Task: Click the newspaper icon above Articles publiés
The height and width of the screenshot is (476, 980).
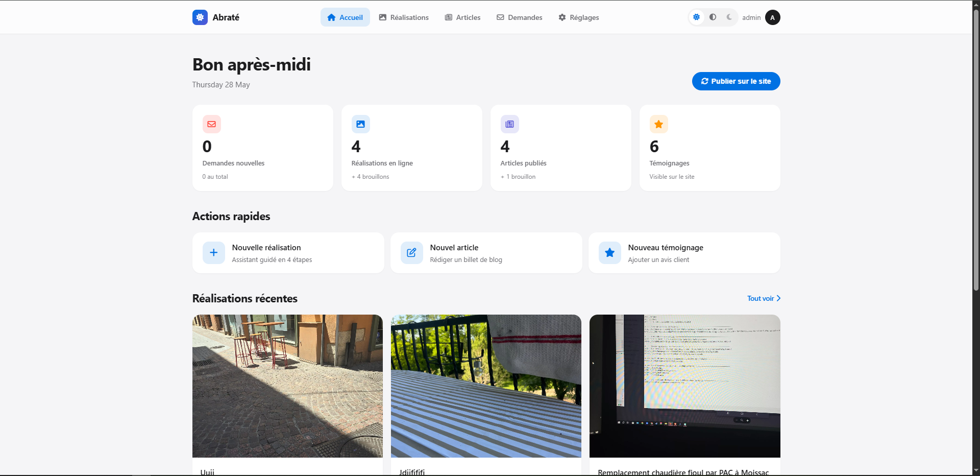Action: (x=510, y=124)
